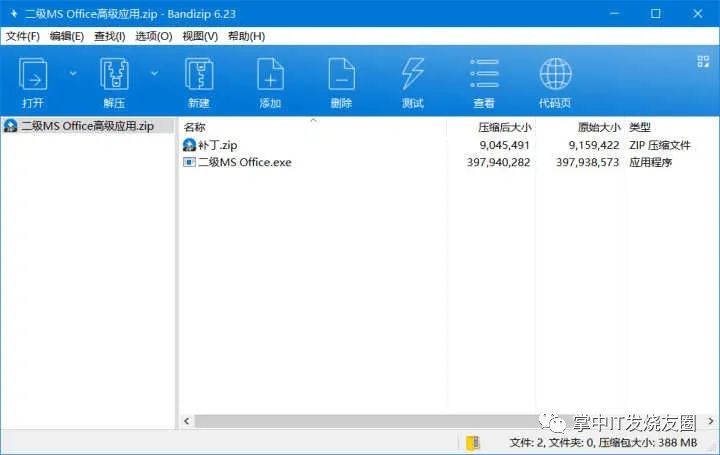The image size is (720, 455).
Task: Select 二级MS Office高级应用.zip in the tree
Action: point(87,126)
